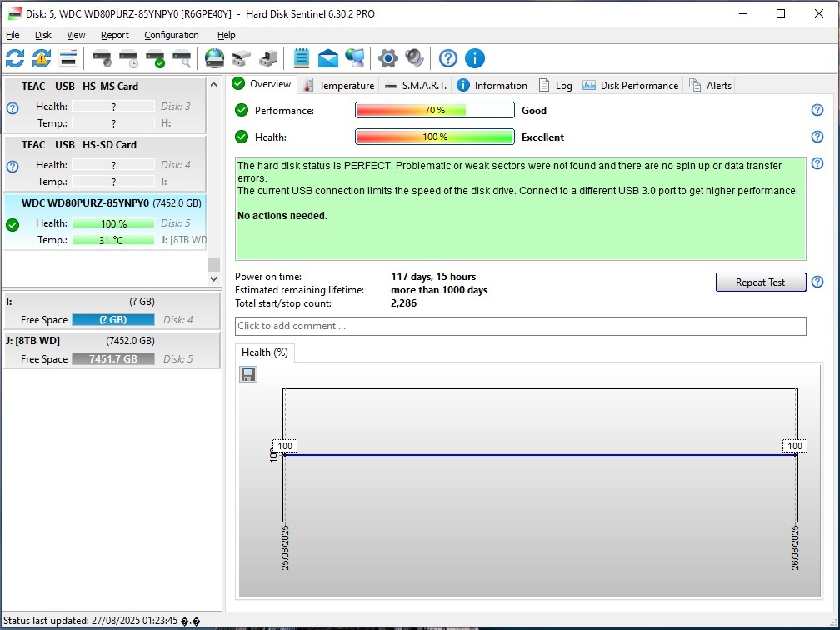840x630 pixels.
Task: Open the Help menu
Action: pos(226,35)
